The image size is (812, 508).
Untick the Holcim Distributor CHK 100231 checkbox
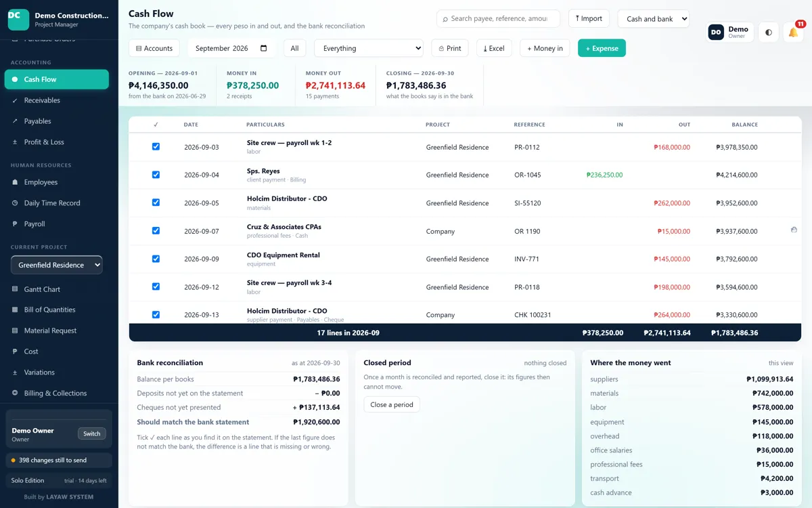(156, 314)
